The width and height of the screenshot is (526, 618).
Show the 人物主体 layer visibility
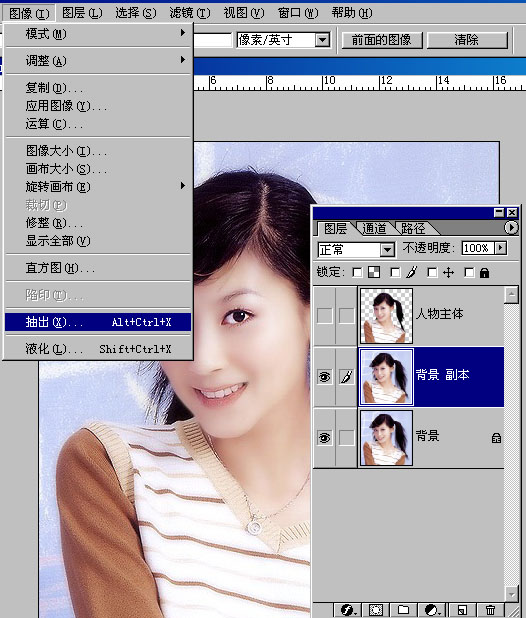[325, 316]
